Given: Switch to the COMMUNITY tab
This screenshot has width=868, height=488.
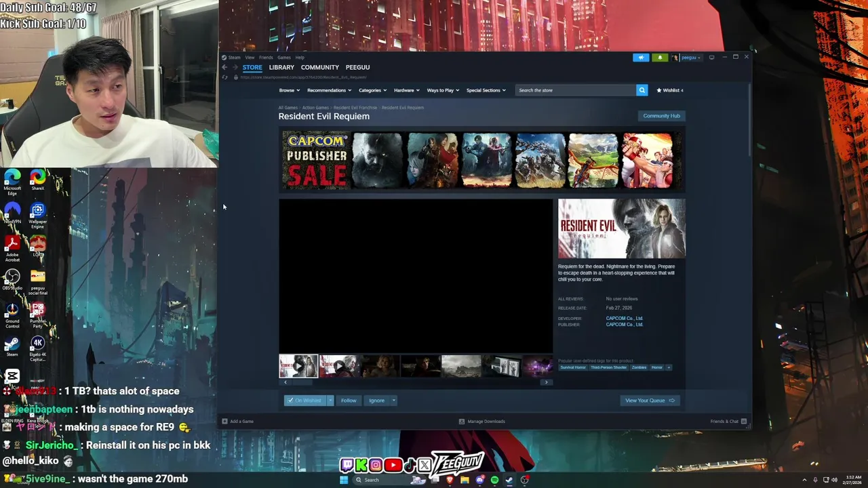Looking at the screenshot, I should (x=320, y=67).
